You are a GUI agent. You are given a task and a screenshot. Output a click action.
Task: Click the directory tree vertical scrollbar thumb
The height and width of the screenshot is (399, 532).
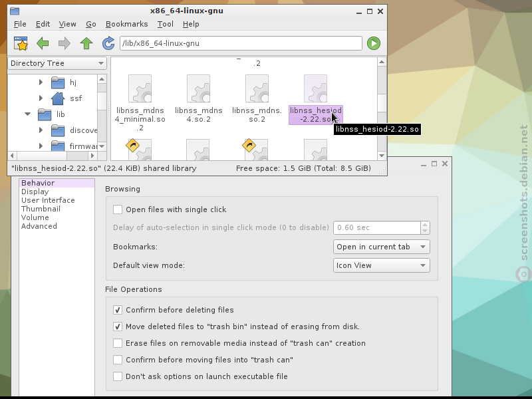(102, 100)
